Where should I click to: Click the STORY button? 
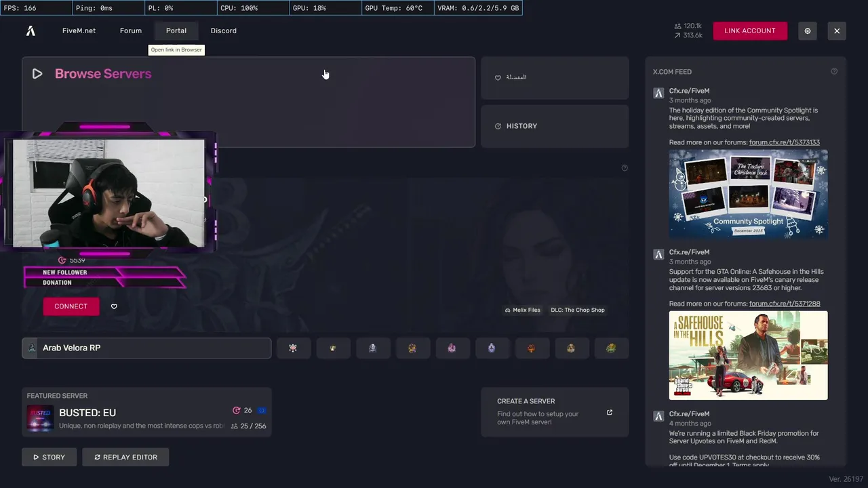[50, 457]
